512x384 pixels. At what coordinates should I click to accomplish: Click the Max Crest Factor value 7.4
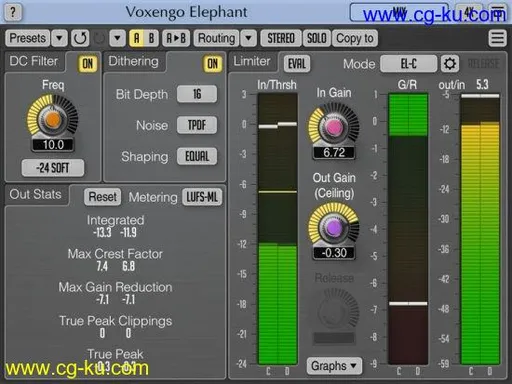click(x=102, y=266)
